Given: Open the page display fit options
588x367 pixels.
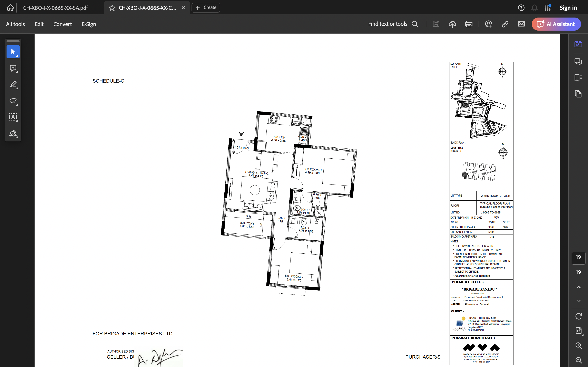Looking at the screenshot, I should coord(579,331).
